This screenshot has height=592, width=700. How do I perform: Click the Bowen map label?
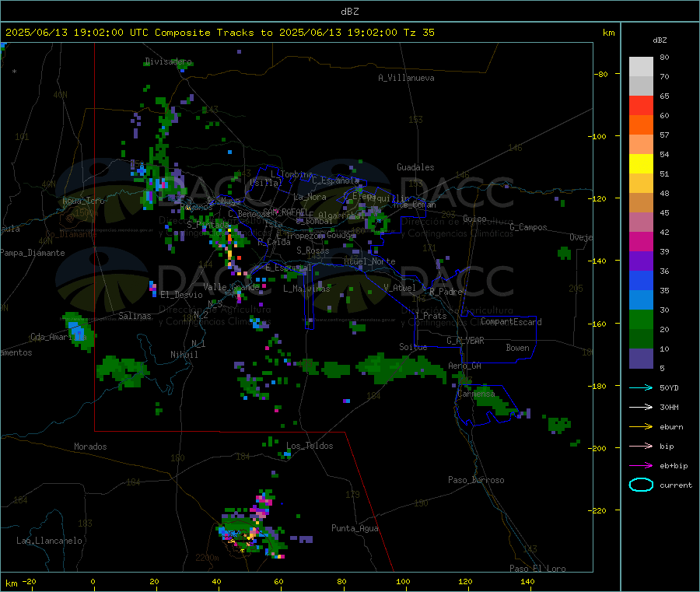pos(517,348)
